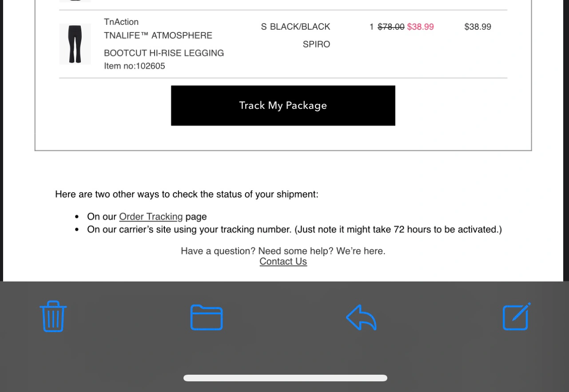
Task: Tap the 'Have a question?' help text
Action: [283, 251]
